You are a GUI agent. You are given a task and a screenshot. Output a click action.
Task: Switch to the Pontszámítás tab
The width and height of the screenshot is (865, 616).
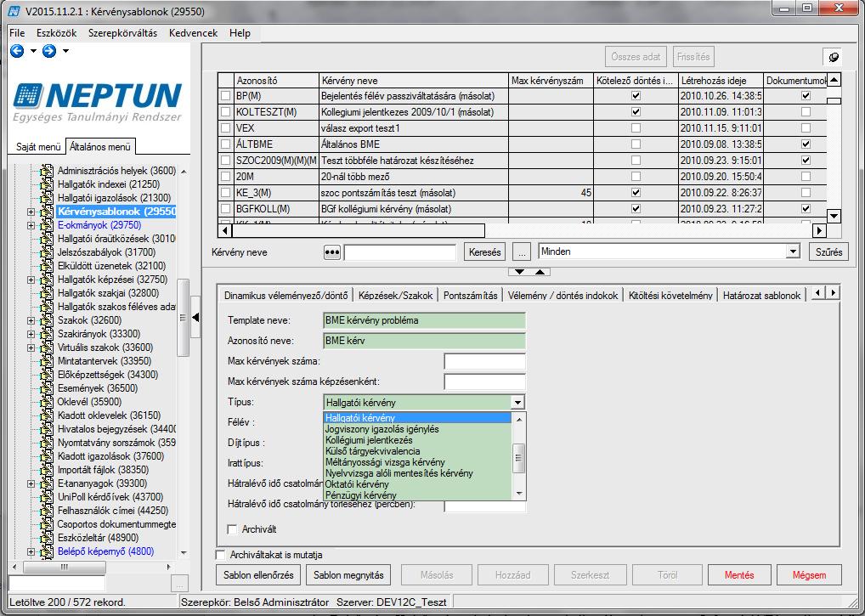pos(470,295)
